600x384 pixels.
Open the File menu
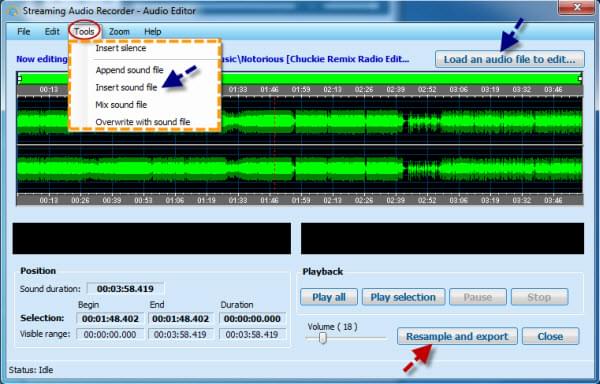click(x=24, y=31)
